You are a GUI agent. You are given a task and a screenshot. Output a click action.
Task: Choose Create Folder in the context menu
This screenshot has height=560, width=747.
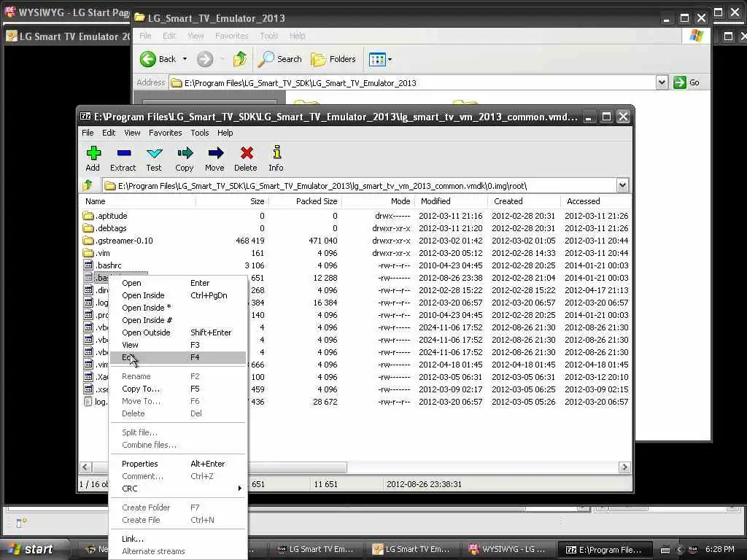coord(178,507)
